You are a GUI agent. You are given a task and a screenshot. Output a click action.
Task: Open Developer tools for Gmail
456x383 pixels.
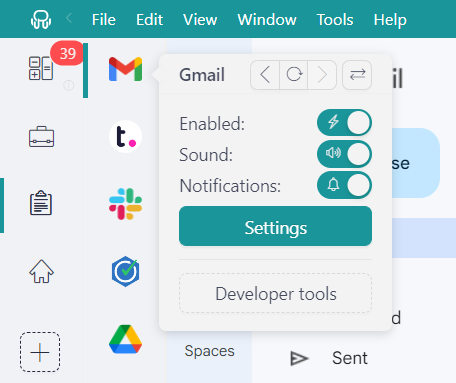(275, 294)
